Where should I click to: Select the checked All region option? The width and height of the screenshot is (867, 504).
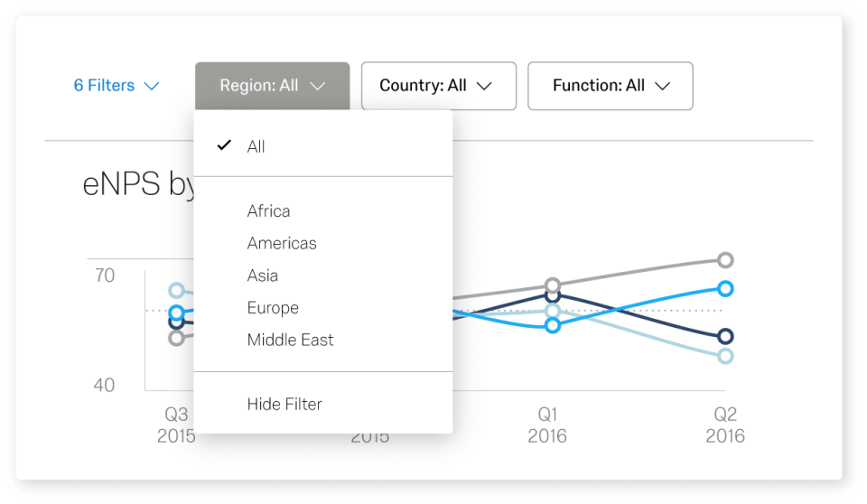click(256, 146)
